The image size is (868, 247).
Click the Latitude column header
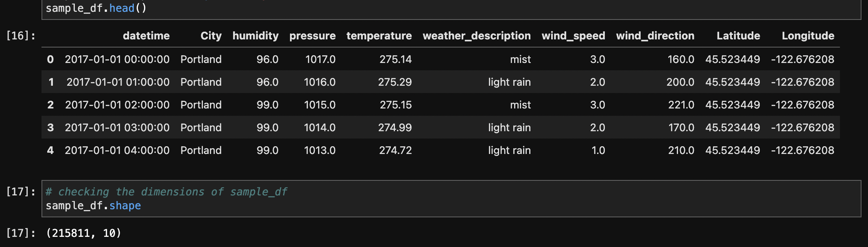click(x=738, y=36)
